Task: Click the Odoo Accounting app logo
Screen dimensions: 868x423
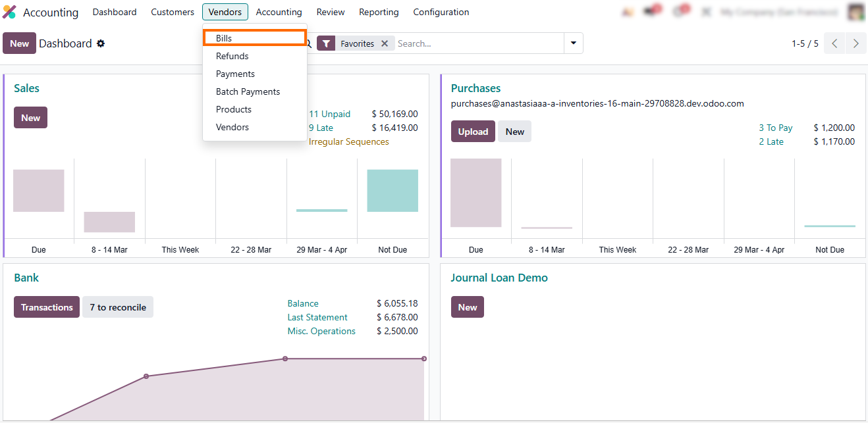Action: coord(9,12)
